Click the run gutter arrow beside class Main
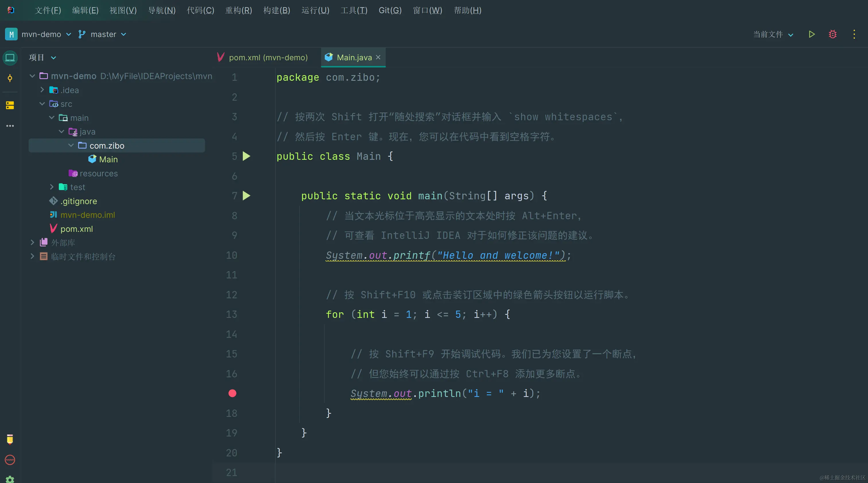Screen dimensions: 868x483 [246, 156]
